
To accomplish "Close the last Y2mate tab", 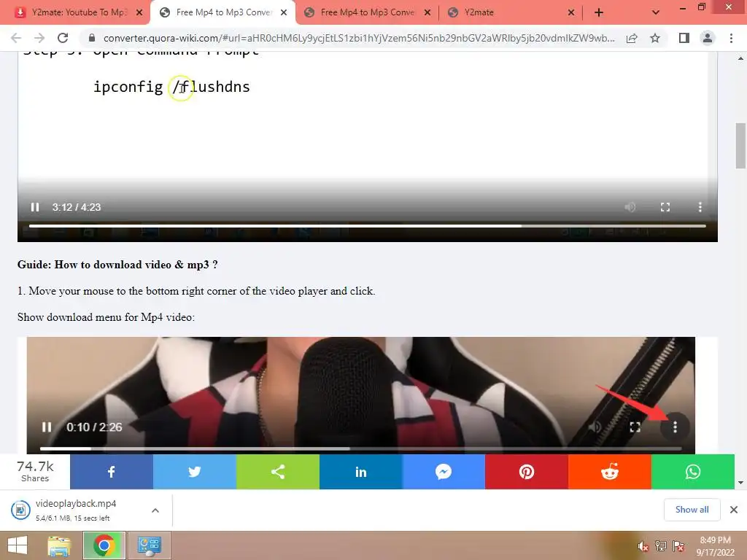I will point(571,12).
